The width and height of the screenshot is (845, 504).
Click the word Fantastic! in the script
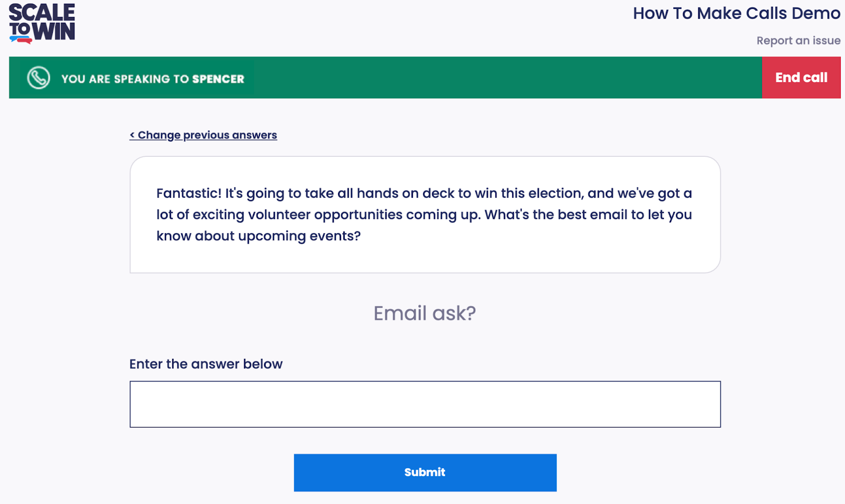[189, 194]
